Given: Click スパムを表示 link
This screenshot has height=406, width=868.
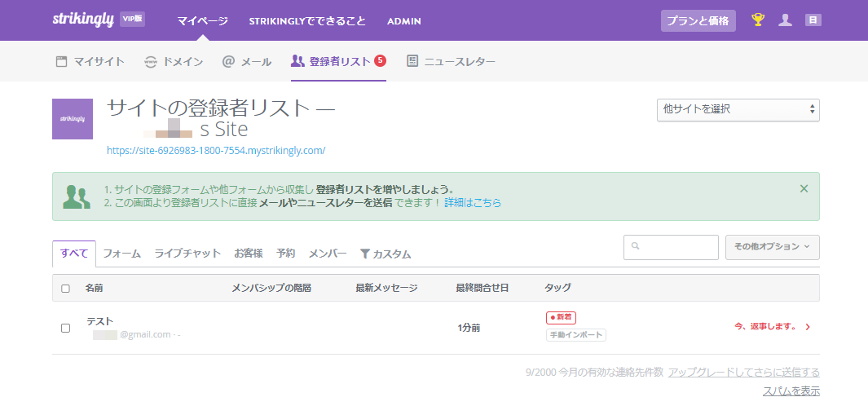Looking at the screenshot, I should coord(791,391).
